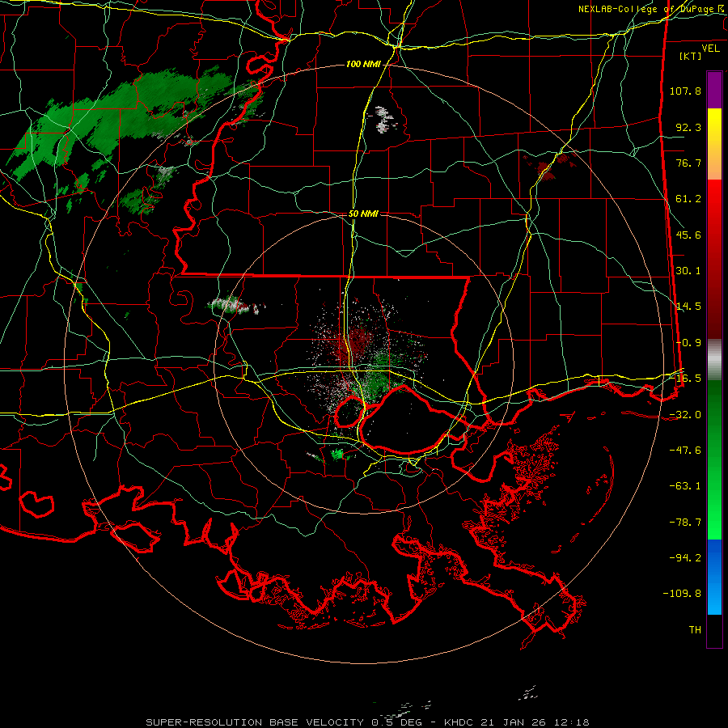Select the 14.5 velocity scale value
The width and height of the screenshot is (728, 728).
point(688,307)
